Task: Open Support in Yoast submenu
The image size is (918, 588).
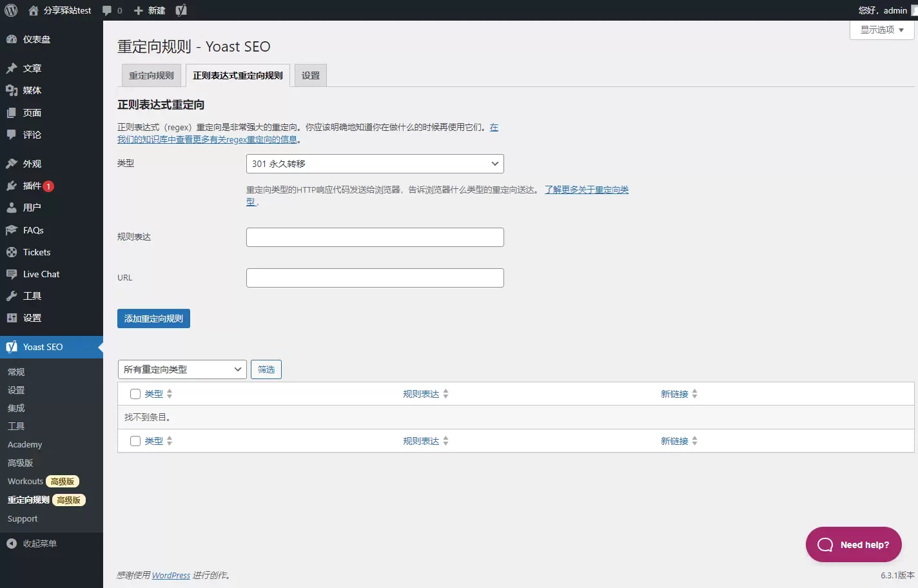Action: tap(23, 519)
